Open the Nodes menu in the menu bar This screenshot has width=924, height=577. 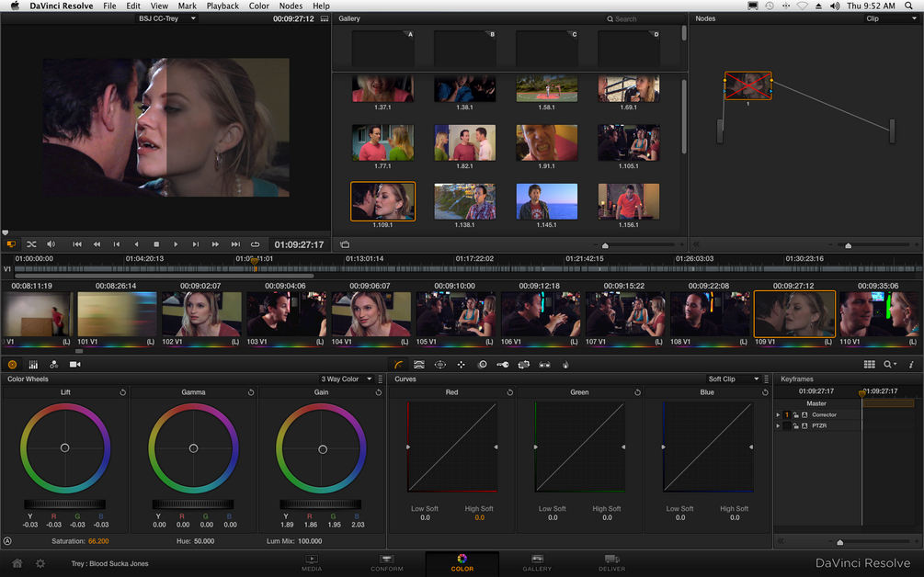click(291, 6)
